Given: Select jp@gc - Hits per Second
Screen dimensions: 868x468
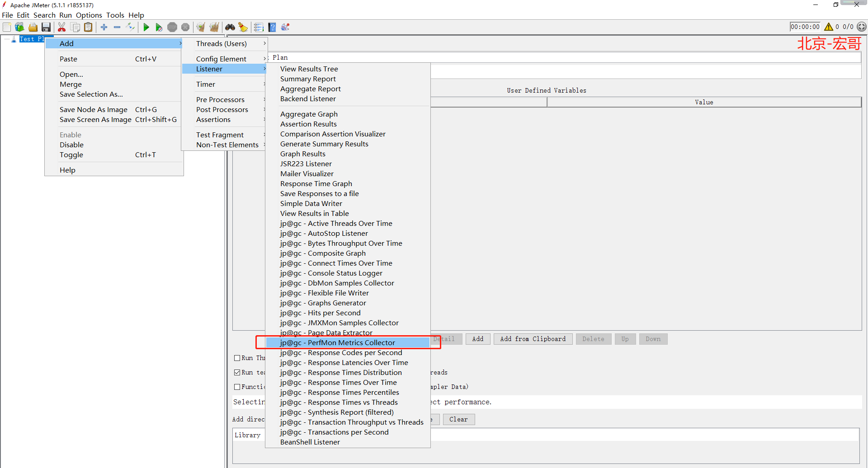Looking at the screenshot, I should pyautogui.click(x=348, y=313).
